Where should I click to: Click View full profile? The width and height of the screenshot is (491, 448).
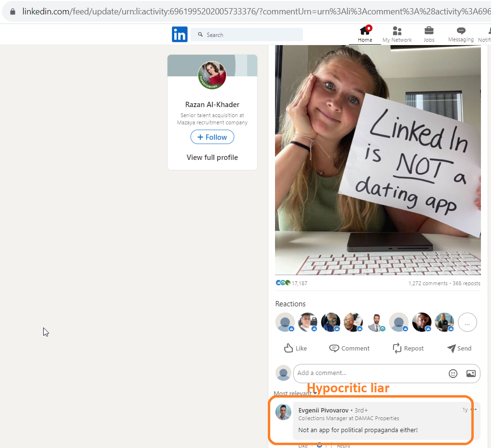pyautogui.click(x=212, y=157)
